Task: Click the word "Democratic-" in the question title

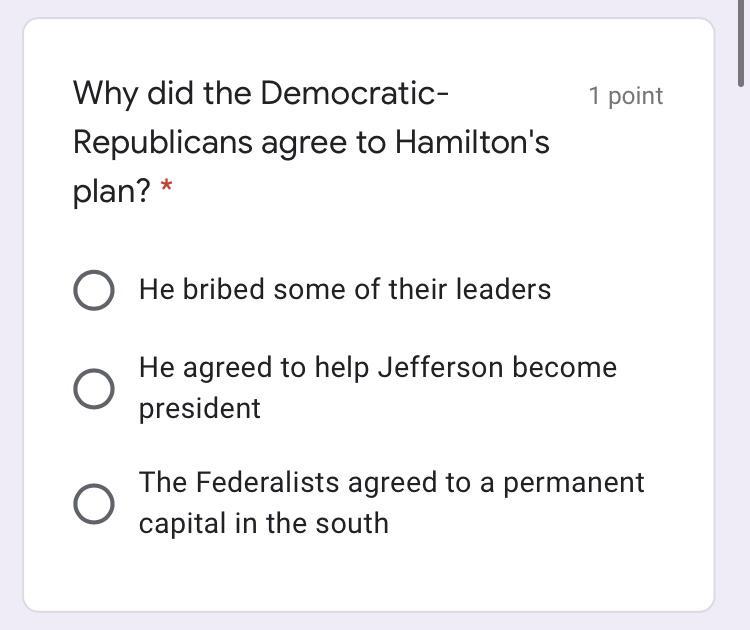Action: [x=355, y=94]
